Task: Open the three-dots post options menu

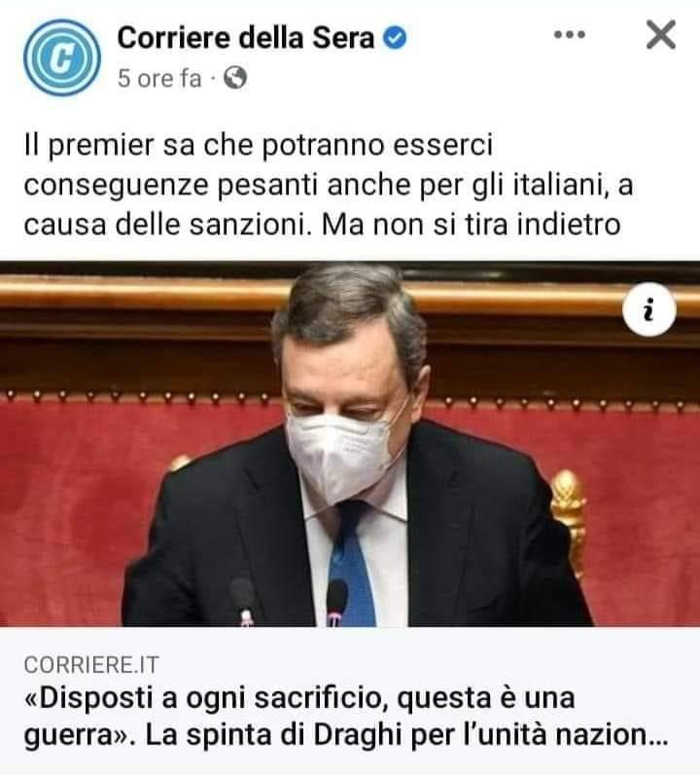Action: (570, 35)
